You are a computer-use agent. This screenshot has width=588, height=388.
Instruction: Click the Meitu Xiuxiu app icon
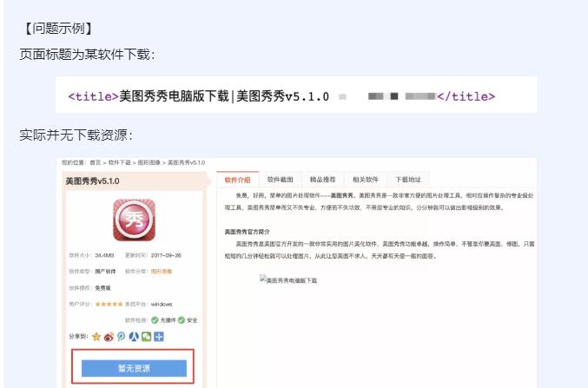click(x=134, y=220)
